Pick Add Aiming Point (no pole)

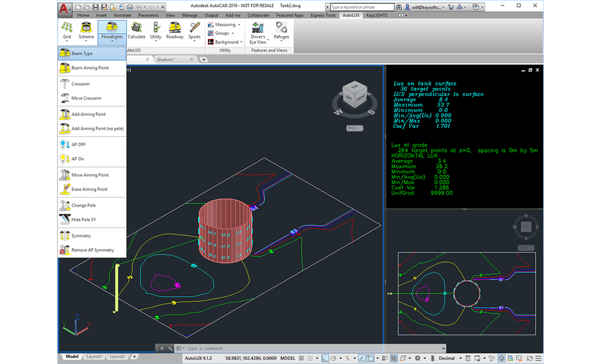coord(92,129)
